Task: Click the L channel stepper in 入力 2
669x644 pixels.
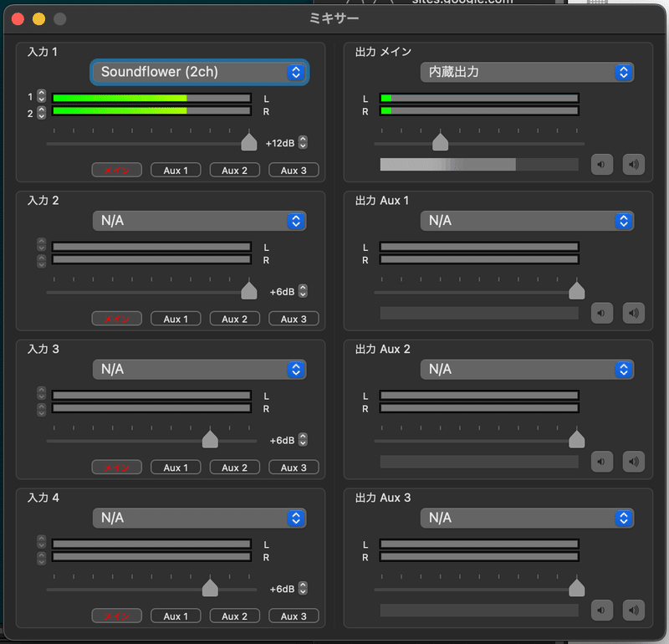Action: pyautogui.click(x=41, y=244)
